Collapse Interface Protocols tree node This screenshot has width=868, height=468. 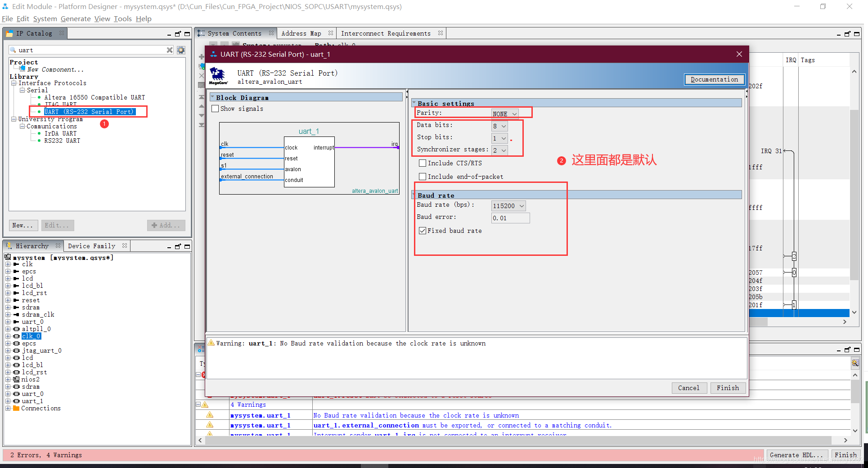pos(13,83)
